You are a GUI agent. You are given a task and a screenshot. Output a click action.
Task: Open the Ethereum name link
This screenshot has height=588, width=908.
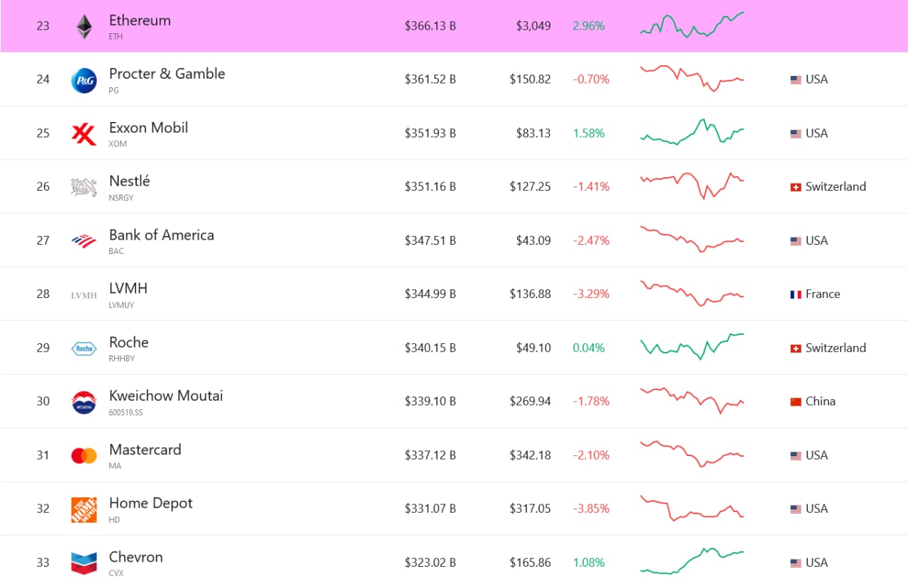click(x=140, y=21)
